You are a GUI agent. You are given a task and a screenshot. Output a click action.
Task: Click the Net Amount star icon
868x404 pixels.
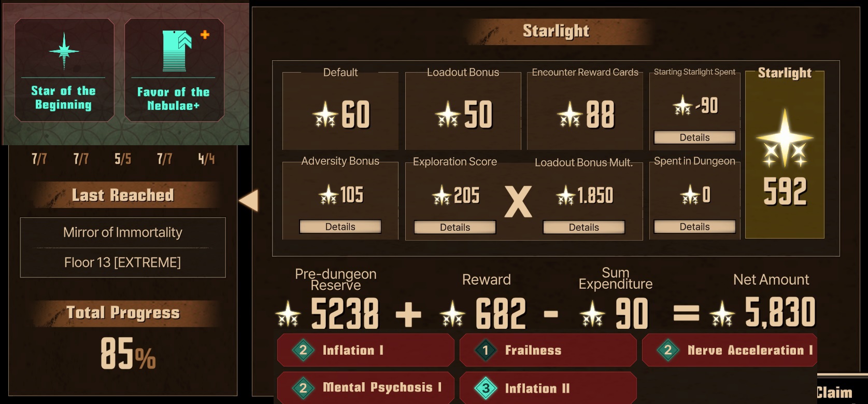click(x=722, y=314)
